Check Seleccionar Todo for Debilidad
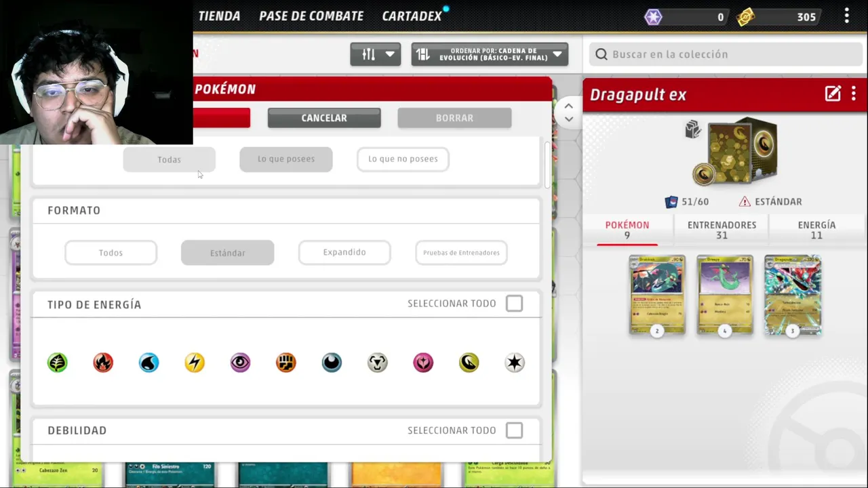This screenshot has width=868, height=488. coord(514,430)
